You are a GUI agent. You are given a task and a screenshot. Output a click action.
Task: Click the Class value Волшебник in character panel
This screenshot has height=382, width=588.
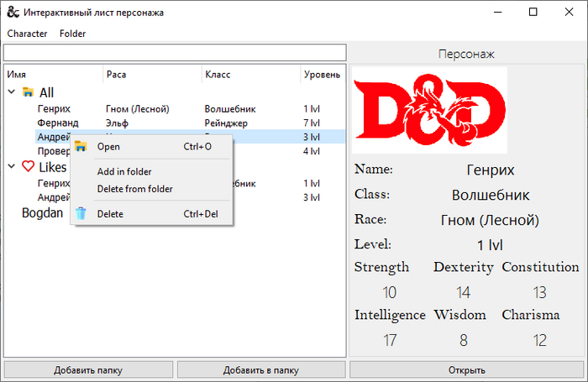tap(490, 195)
